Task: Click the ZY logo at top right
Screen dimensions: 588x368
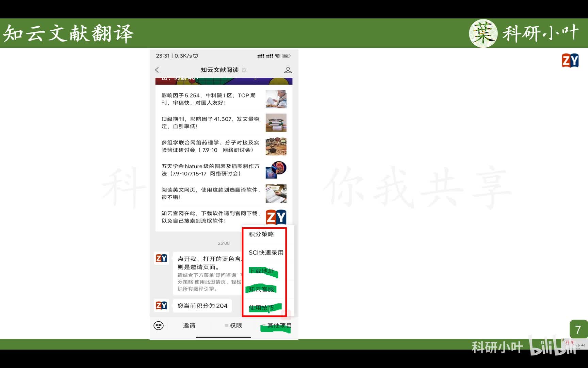Action: [570, 61]
